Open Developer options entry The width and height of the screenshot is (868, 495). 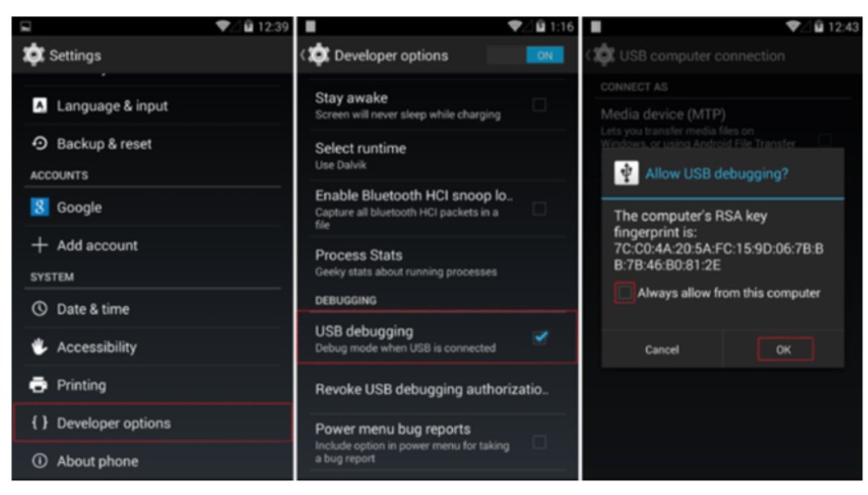click(153, 423)
